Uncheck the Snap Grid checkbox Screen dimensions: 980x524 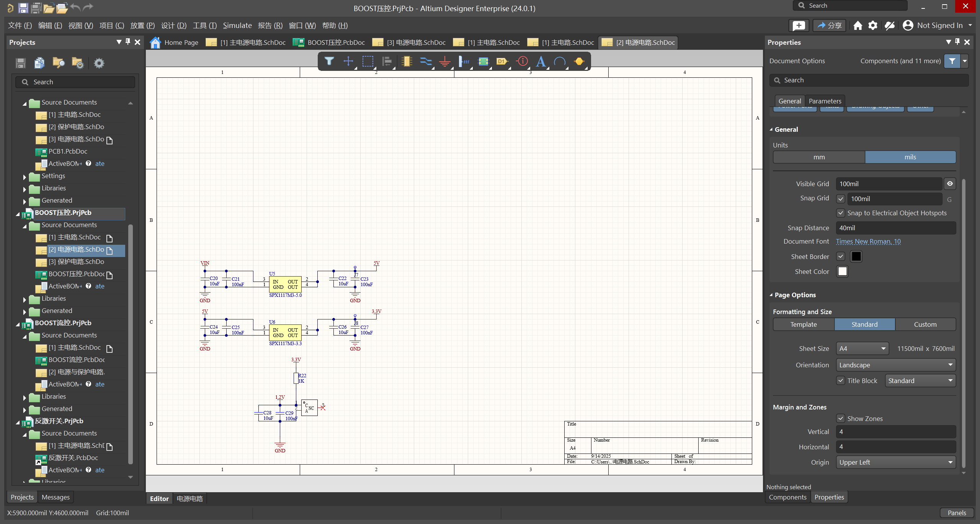click(841, 199)
